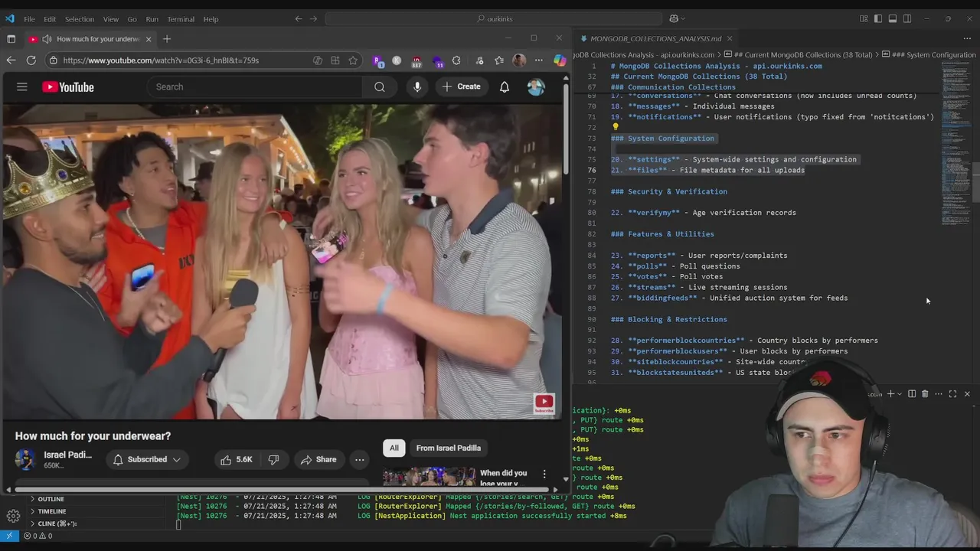The image size is (980, 551).
Task: Open the Terminal menu
Action: (181, 18)
